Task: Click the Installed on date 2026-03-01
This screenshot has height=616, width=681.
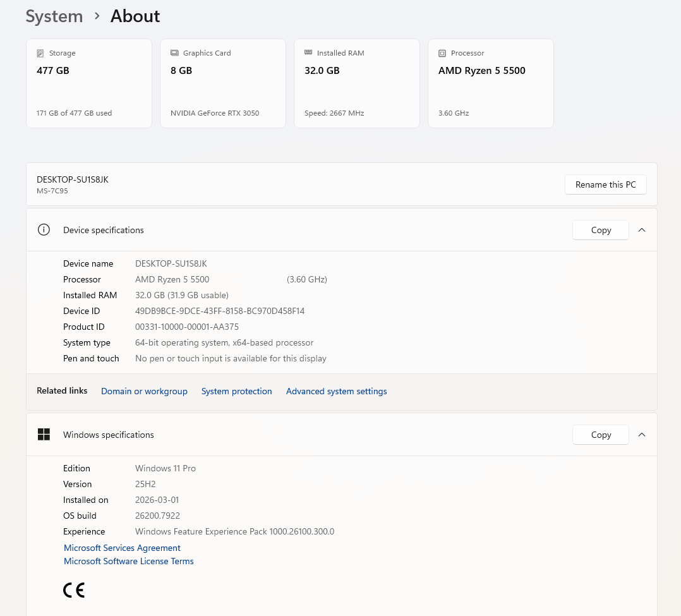Action: tap(157, 500)
